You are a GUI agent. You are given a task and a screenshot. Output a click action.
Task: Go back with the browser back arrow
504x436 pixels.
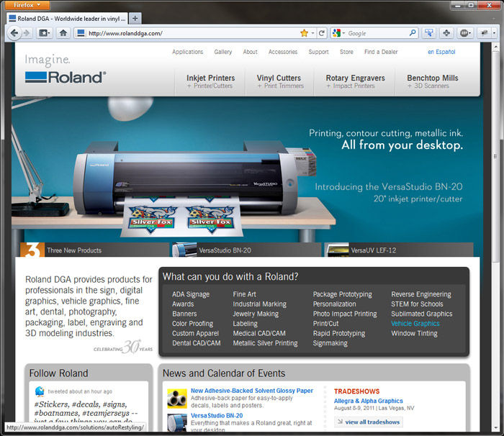(x=14, y=33)
